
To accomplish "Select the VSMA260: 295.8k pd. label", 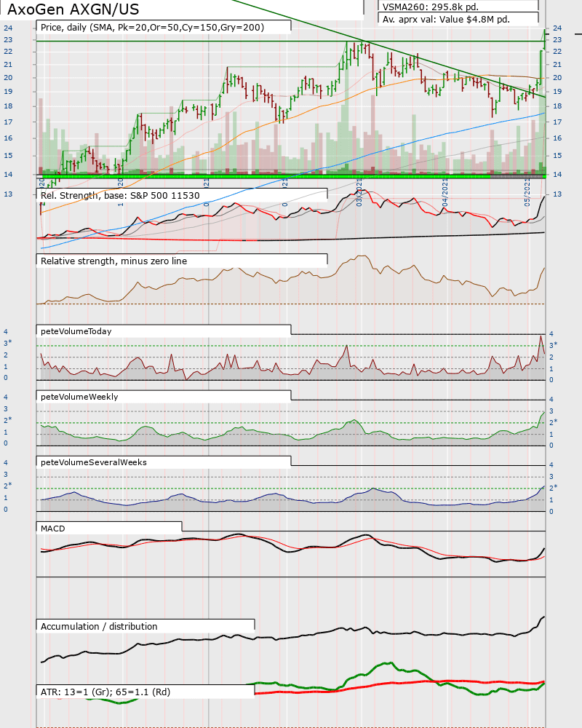I will (430, 7).
